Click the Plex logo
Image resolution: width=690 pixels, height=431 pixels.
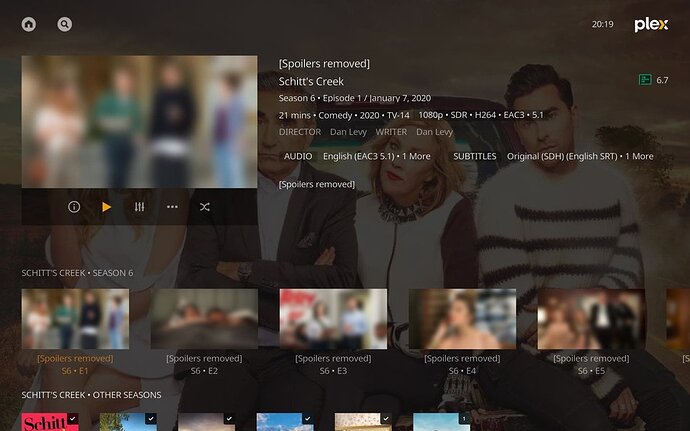point(651,25)
